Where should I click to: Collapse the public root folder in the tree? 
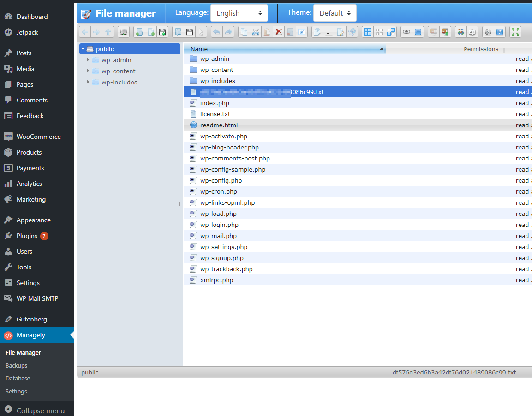click(83, 49)
